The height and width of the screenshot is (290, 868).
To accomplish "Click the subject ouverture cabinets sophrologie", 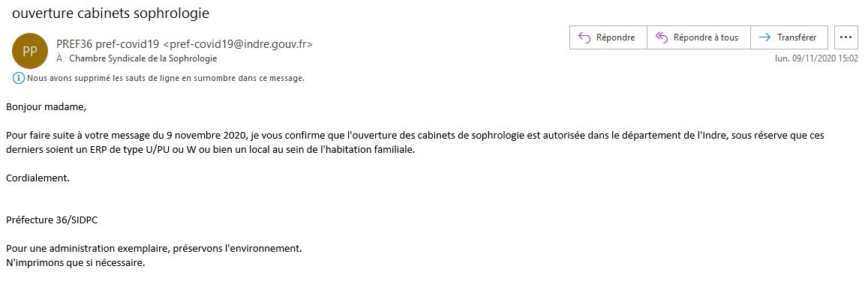I will click(111, 13).
